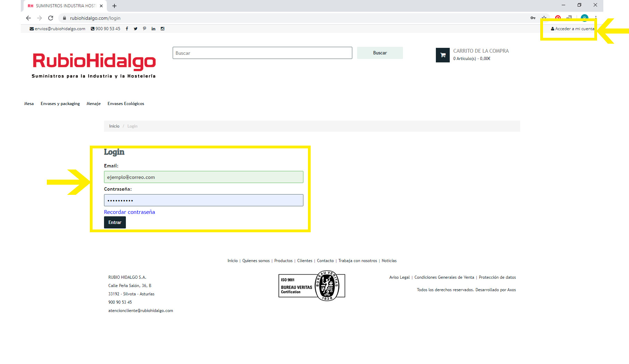Open the Chrome profile avatar

click(585, 18)
